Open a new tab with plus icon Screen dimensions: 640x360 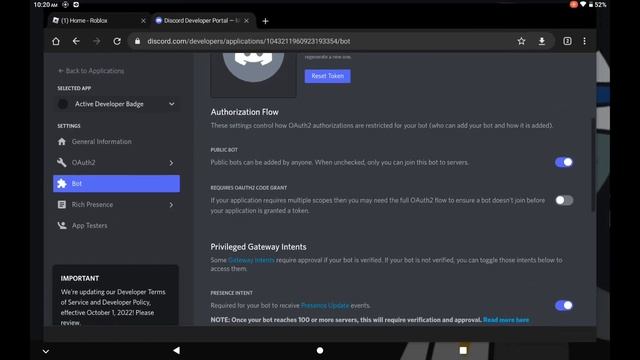pyautogui.click(x=265, y=21)
